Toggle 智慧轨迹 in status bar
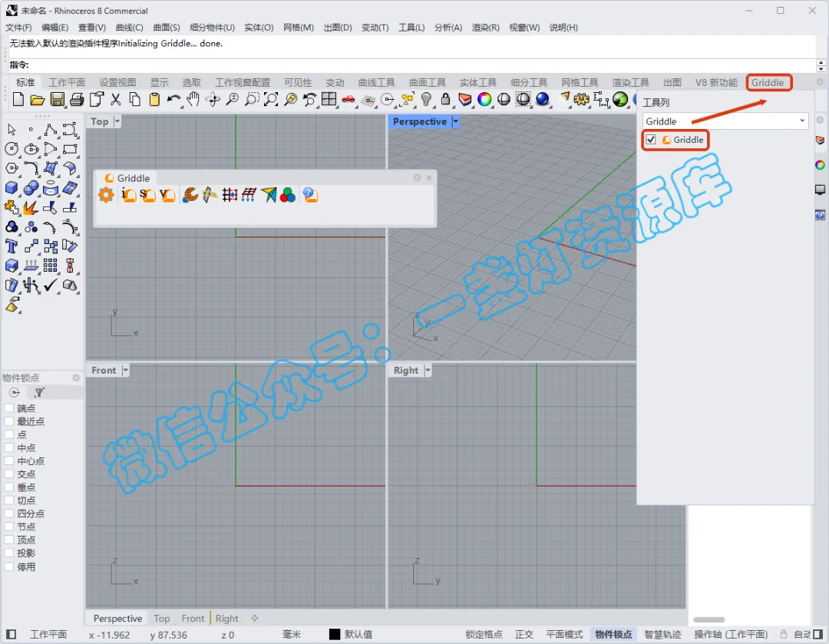The image size is (829, 644). click(662, 635)
